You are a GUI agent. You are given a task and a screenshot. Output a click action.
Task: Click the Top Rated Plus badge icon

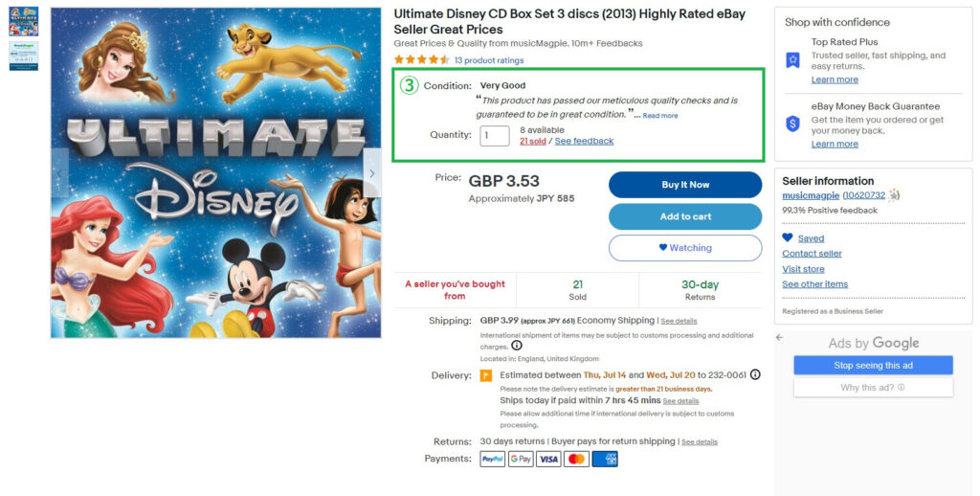click(792, 59)
